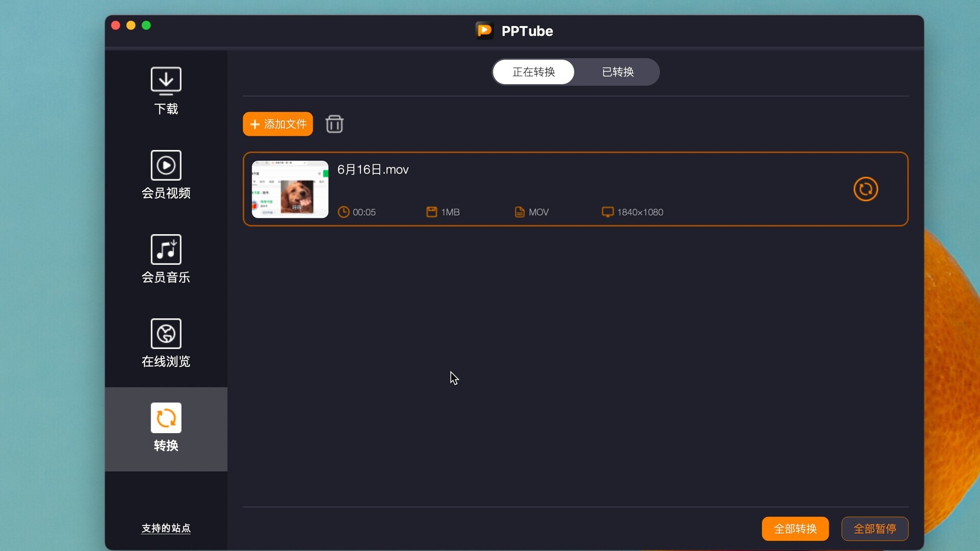Click the convert icon for 6月16日.mov
The width and height of the screenshot is (980, 551).
pos(866,189)
